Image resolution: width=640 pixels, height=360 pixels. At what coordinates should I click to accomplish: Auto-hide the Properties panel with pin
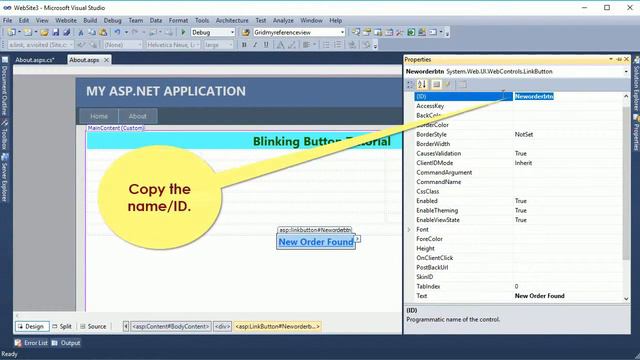pyautogui.click(x=619, y=60)
